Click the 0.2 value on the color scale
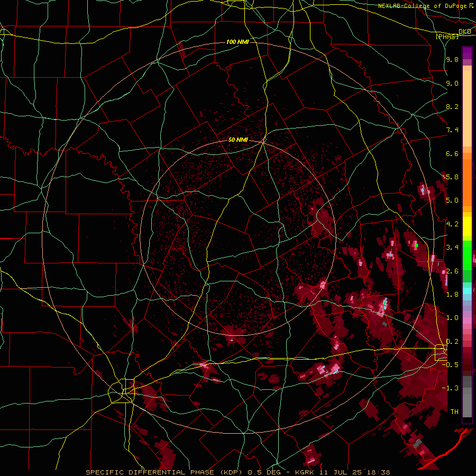Viewport: 476px width, 476px height. (x=452, y=341)
